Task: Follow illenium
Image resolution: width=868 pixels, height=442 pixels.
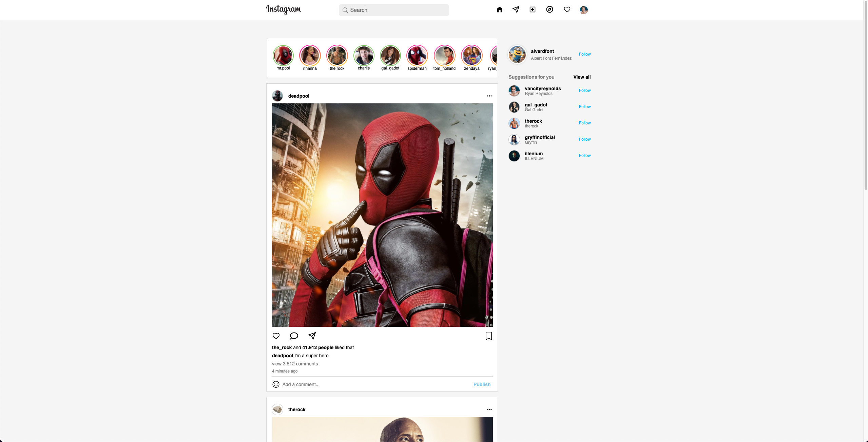Action: 584,156
